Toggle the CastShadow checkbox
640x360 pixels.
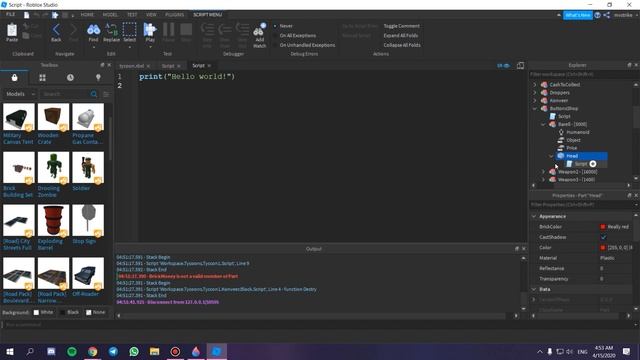(x=603, y=237)
